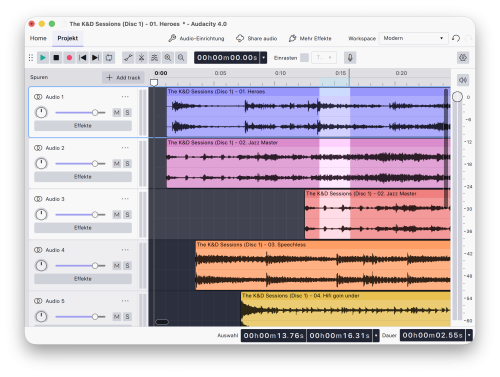
Task: Click the playhead marker at 0:00
Action: [x=154, y=82]
